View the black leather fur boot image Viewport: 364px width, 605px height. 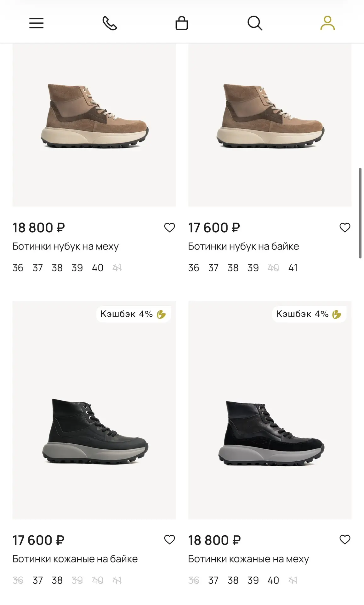pyautogui.click(x=270, y=410)
